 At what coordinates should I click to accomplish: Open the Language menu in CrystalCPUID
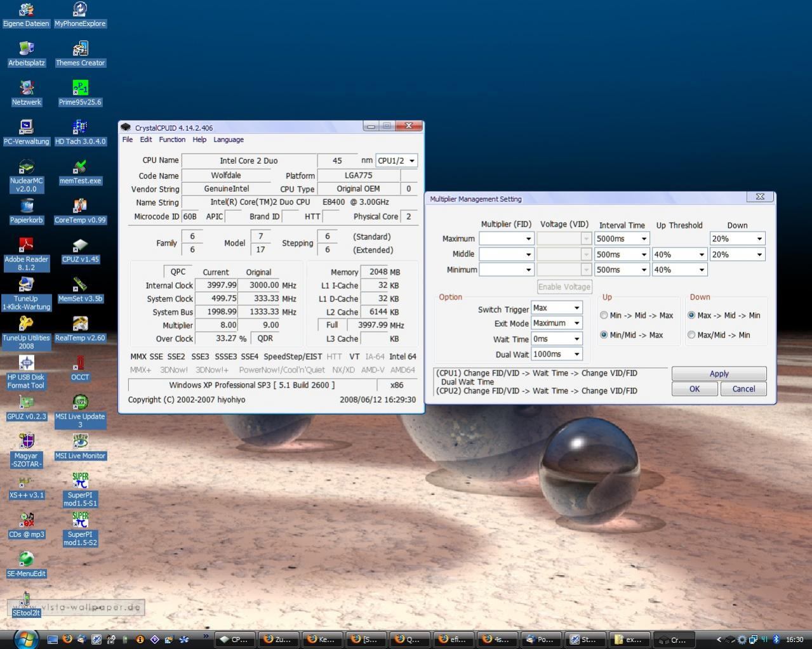229,140
